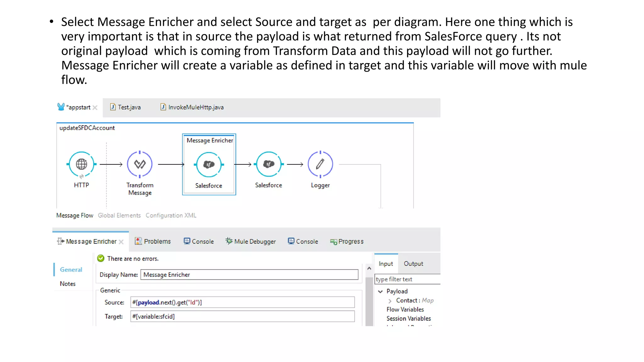Screen dimensions: 644x362
Task: Select the General properties section
Action: tap(71, 270)
